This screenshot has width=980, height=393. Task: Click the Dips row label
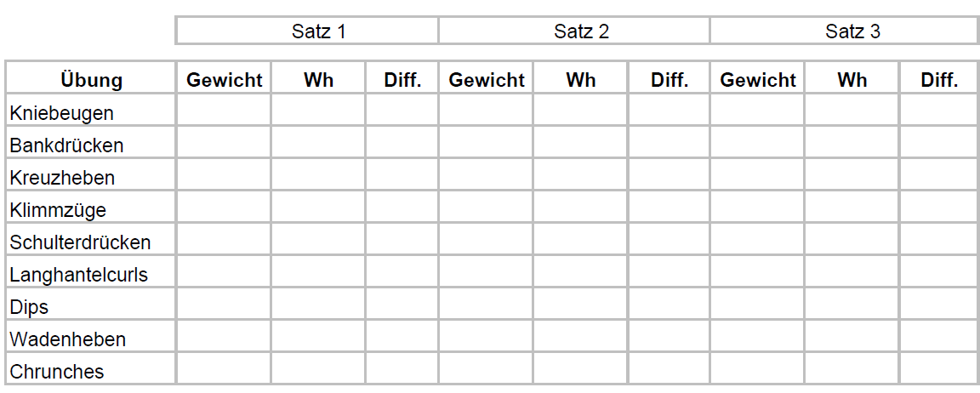pos(30,306)
